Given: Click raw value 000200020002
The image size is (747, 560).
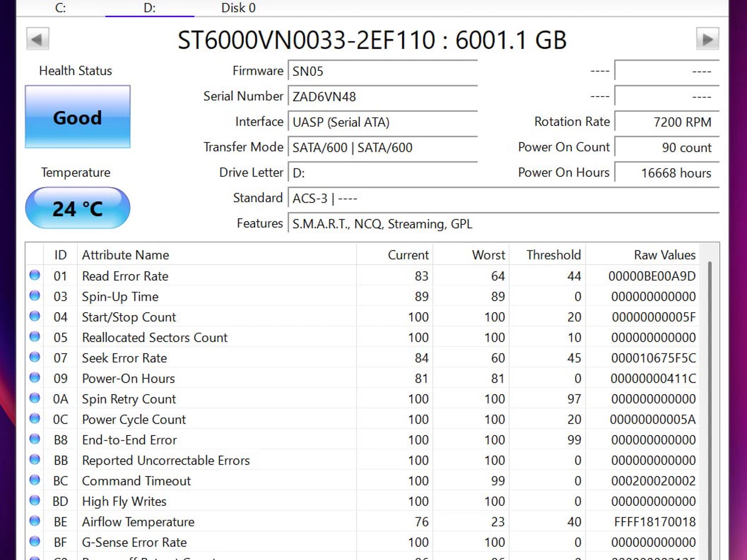Looking at the screenshot, I should click(x=654, y=481).
